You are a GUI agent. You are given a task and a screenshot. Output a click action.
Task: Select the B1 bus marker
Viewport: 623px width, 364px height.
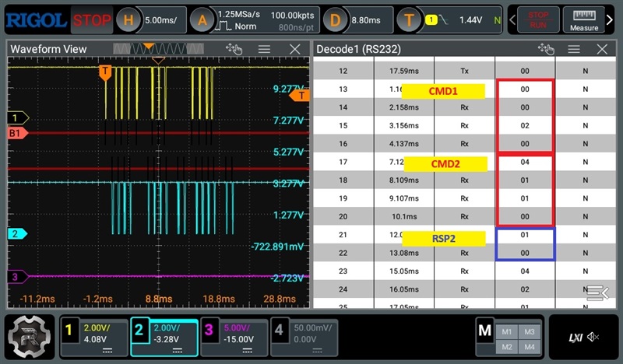[x=17, y=133]
